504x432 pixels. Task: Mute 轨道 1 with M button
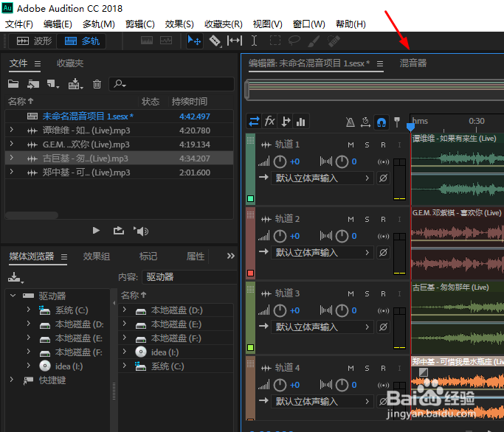click(x=351, y=144)
